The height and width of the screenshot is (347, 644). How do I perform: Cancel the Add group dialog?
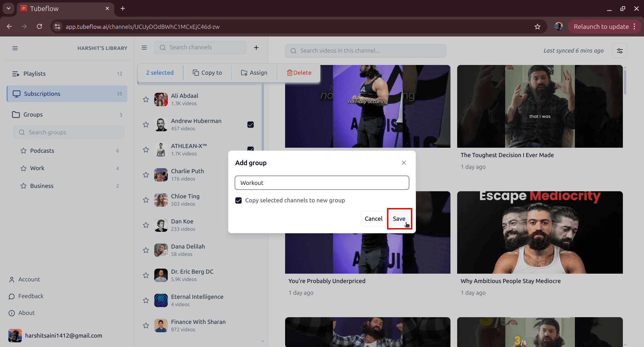(x=373, y=218)
